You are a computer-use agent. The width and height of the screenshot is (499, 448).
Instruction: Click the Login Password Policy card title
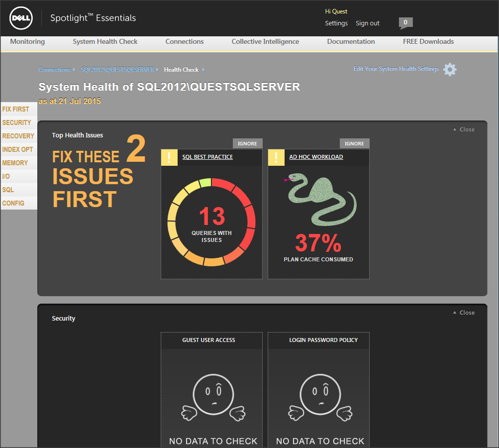[323, 340]
